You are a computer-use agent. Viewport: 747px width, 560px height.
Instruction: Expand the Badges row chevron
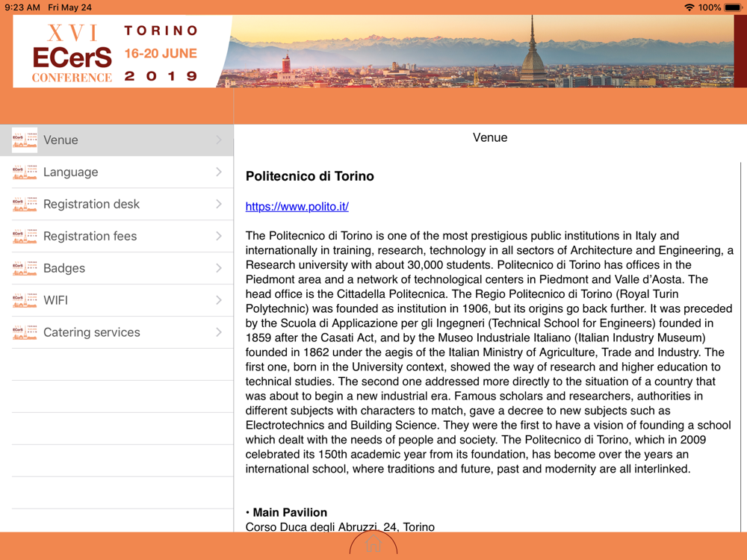(x=219, y=267)
